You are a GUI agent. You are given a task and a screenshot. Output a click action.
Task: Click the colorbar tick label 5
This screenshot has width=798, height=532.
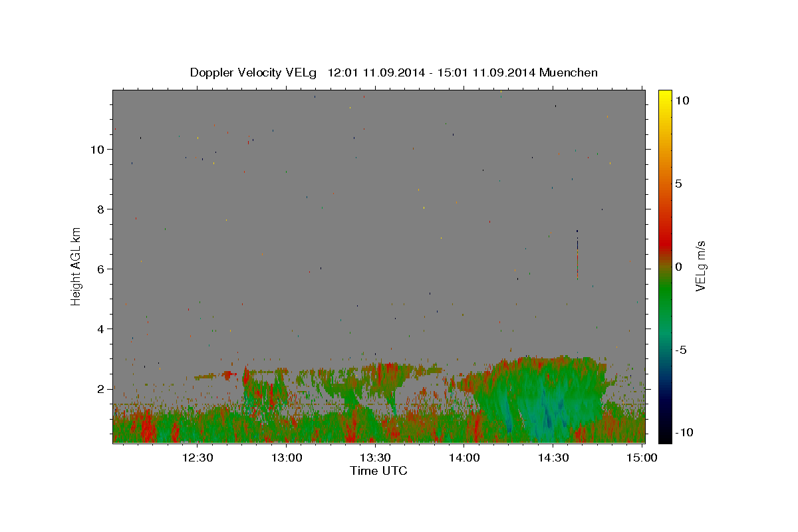point(678,184)
